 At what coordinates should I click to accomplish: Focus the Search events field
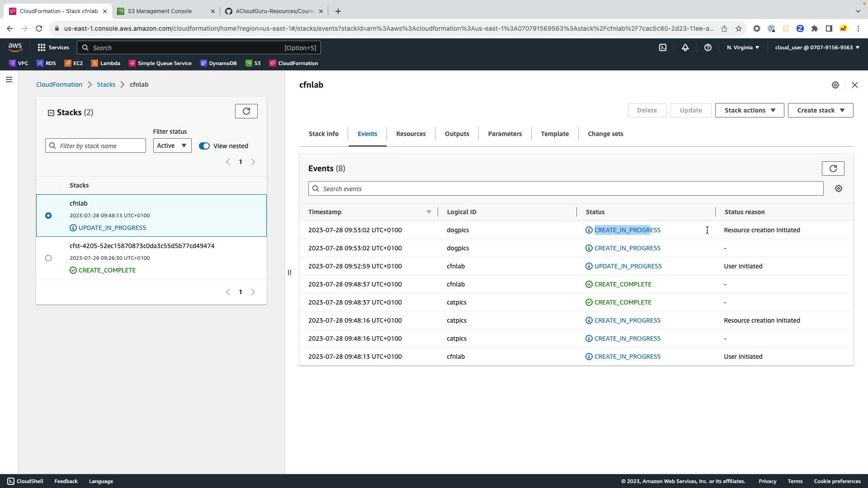point(565,188)
